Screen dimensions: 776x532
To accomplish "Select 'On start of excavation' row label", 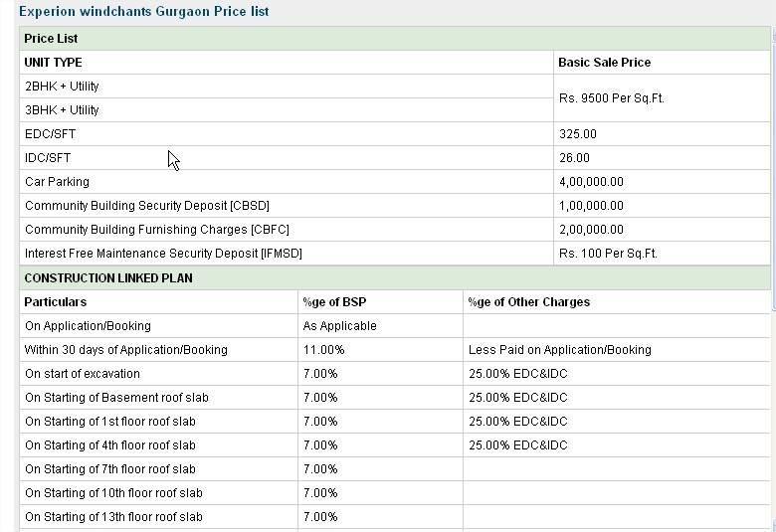I will tap(83, 374).
